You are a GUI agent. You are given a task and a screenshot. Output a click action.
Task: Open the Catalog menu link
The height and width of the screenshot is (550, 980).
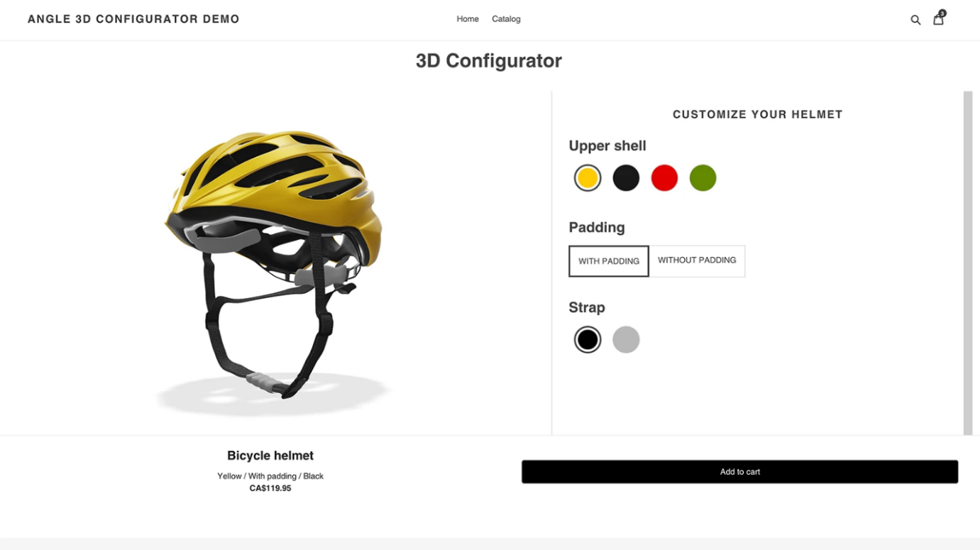pyautogui.click(x=506, y=19)
